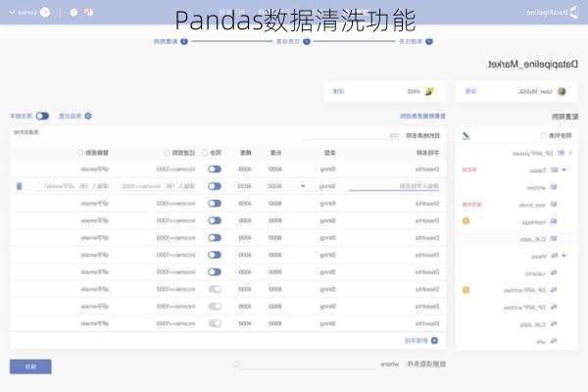
Task: Tick the checkbox in the tree panel header
Action: pyautogui.click(x=543, y=135)
